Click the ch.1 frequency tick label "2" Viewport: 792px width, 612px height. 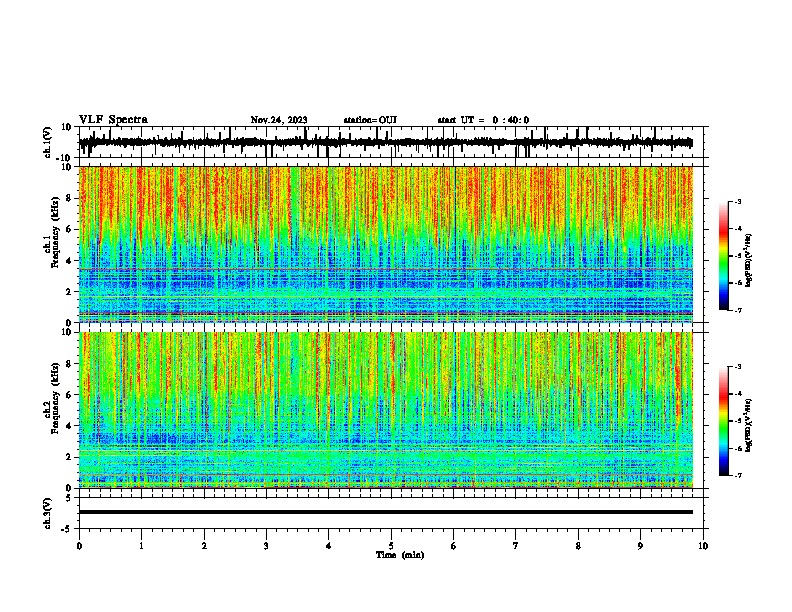69,292
